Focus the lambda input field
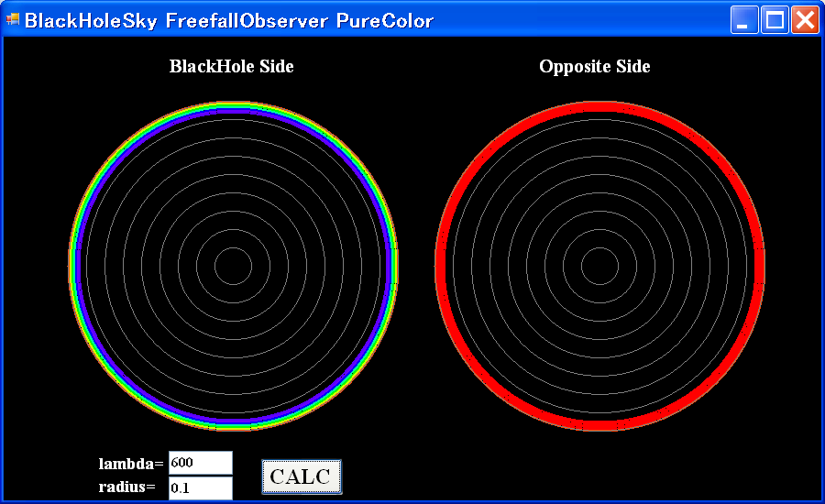This screenshot has height=504, width=825. pyautogui.click(x=200, y=463)
